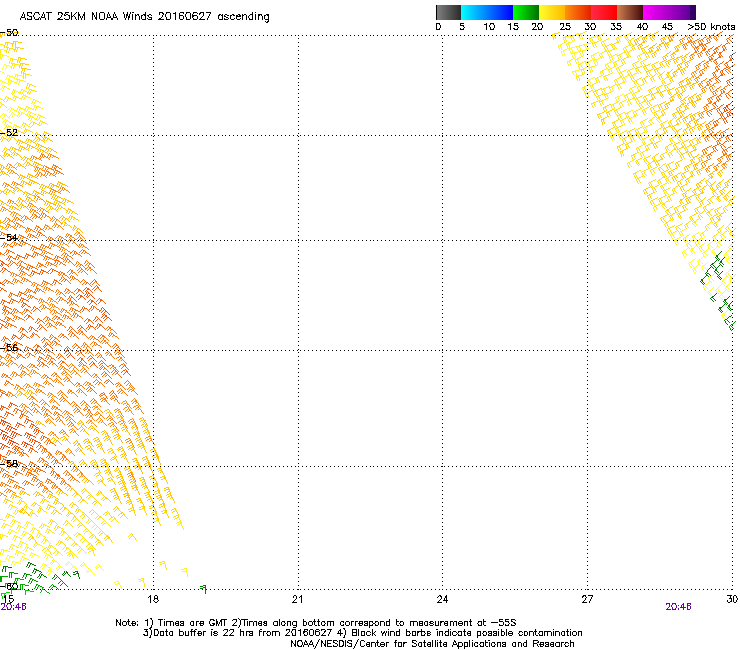Screen dimensions: 740x650
Task: Click the -50 latitude axis label
Action: pyautogui.click(x=9, y=33)
